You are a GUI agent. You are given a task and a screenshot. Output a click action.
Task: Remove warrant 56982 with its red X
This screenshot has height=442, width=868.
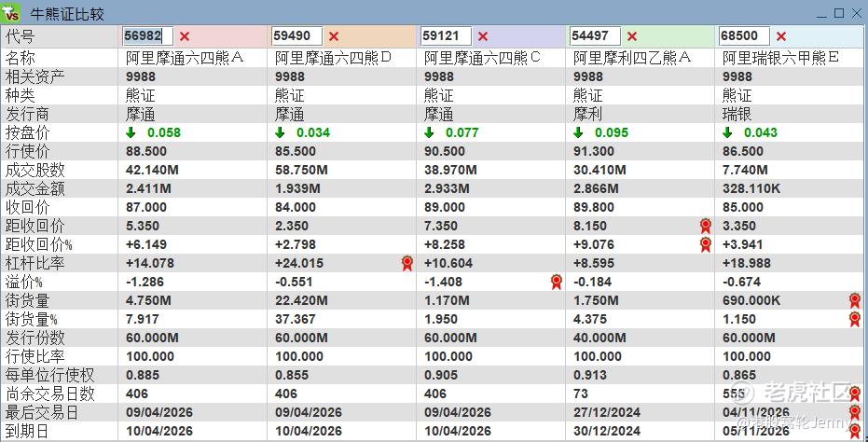click(185, 36)
